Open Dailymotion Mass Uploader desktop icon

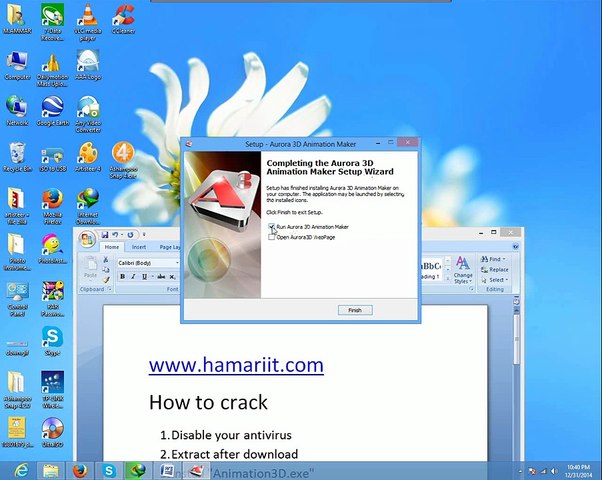pyautogui.click(x=53, y=69)
